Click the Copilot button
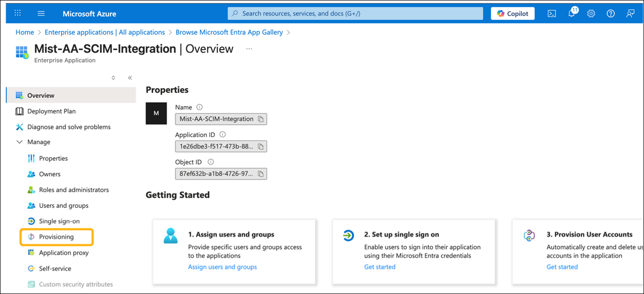 (512, 14)
